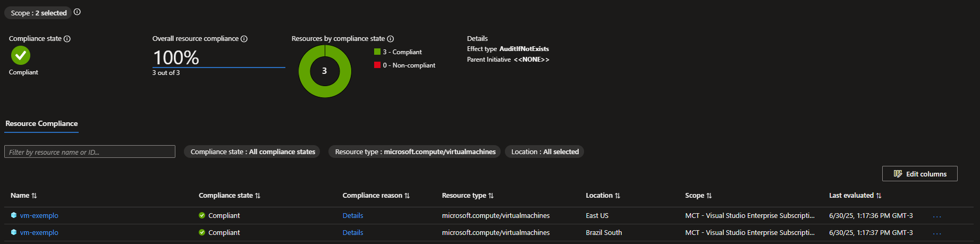This screenshot has width=980, height=244.
Task: Open Details link for East US VM
Action: 353,216
